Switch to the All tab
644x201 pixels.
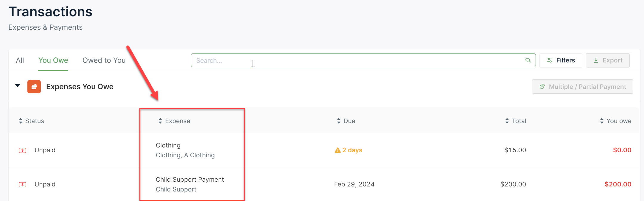pos(20,60)
